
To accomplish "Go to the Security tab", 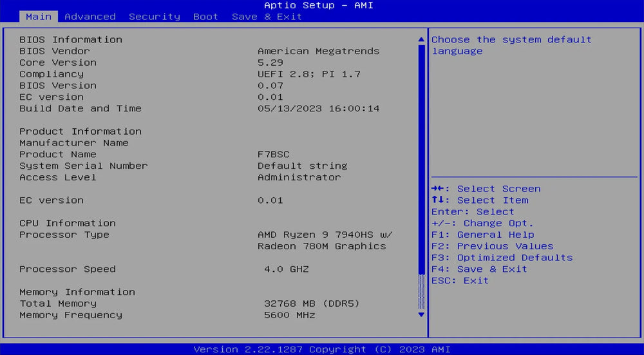I will 155,17.
